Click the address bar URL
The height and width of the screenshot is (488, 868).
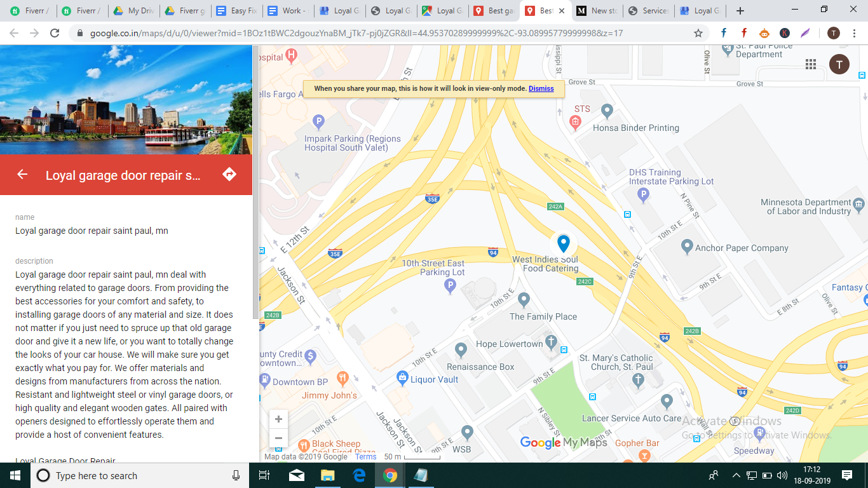(356, 33)
